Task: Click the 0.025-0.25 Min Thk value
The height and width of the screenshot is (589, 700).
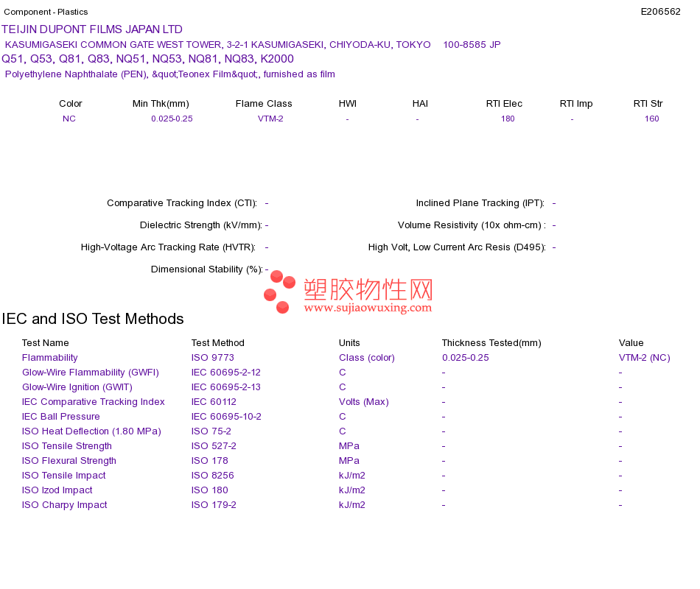Action: pos(172,119)
